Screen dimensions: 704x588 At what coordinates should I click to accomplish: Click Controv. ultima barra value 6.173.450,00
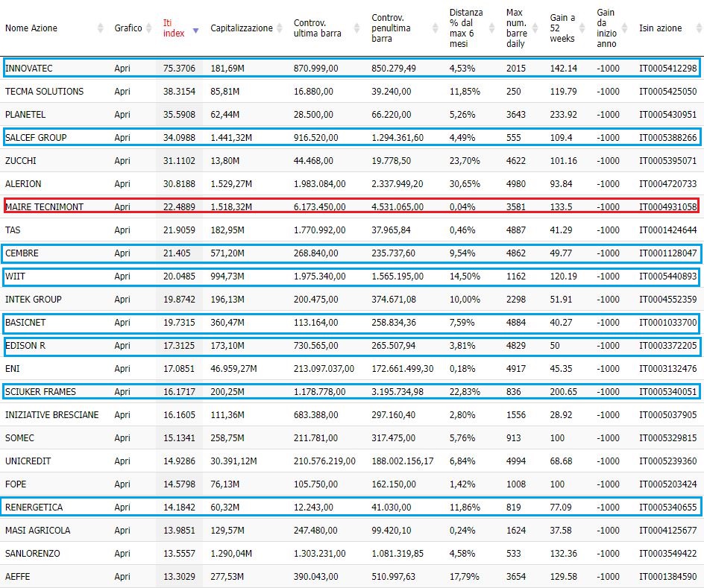click(x=320, y=206)
